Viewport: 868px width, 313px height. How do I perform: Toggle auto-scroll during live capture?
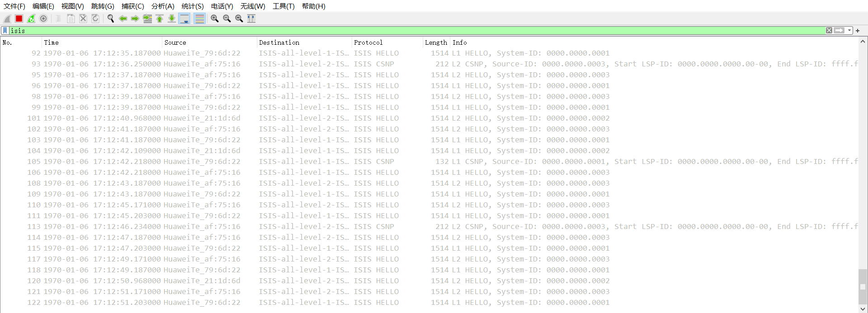click(184, 19)
